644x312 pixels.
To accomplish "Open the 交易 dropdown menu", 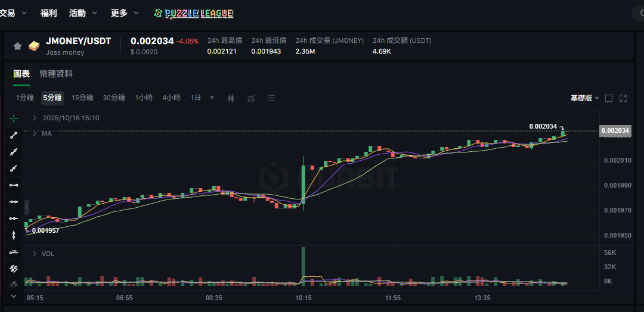I will point(13,13).
